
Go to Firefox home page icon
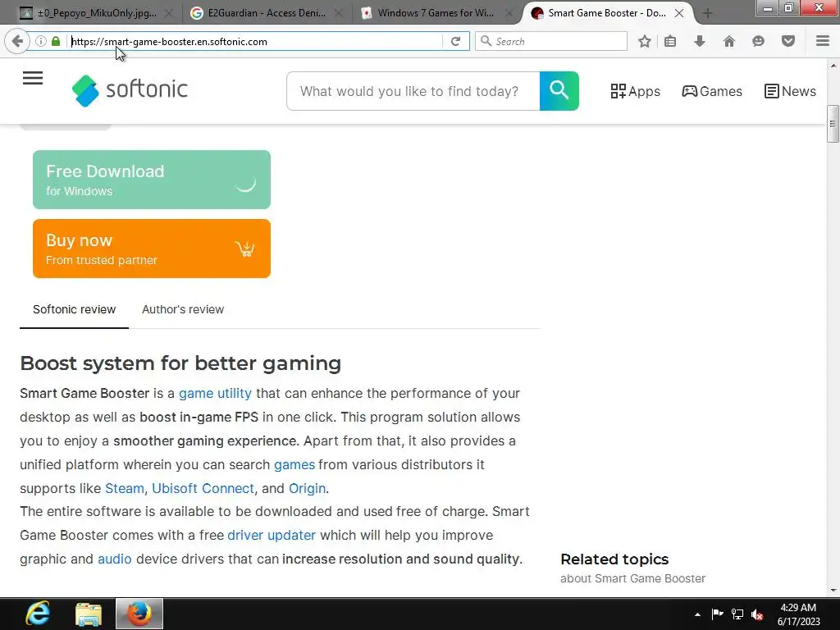click(x=728, y=41)
